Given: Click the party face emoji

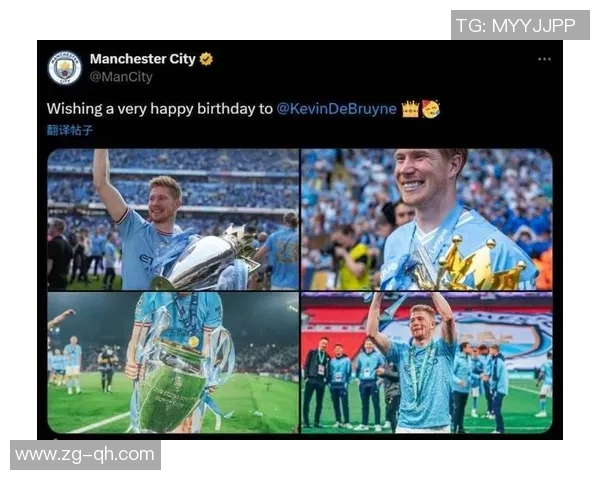Looking at the screenshot, I should pyautogui.click(x=431, y=109).
